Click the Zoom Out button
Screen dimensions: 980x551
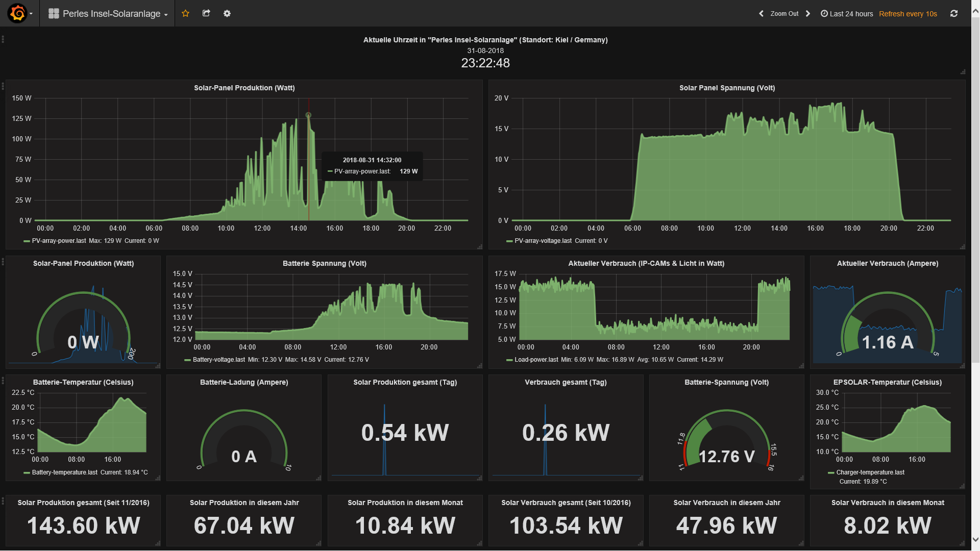[784, 14]
